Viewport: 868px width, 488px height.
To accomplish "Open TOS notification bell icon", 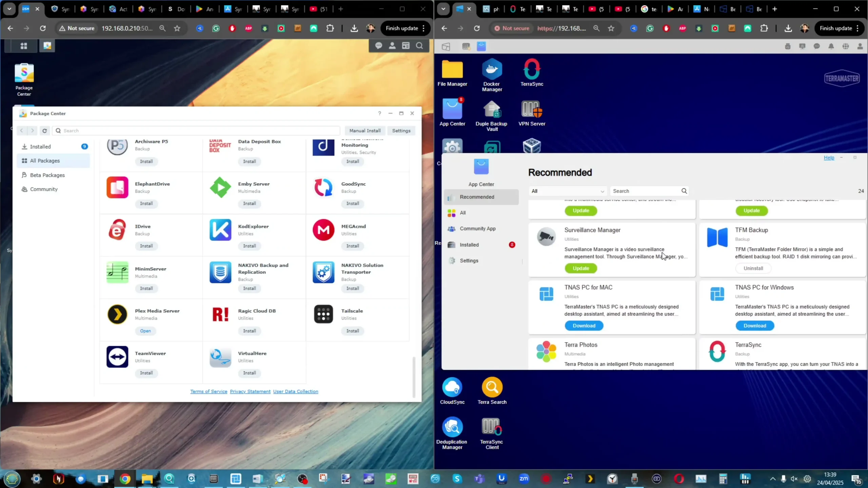I will pyautogui.click(x=831, y=46).
